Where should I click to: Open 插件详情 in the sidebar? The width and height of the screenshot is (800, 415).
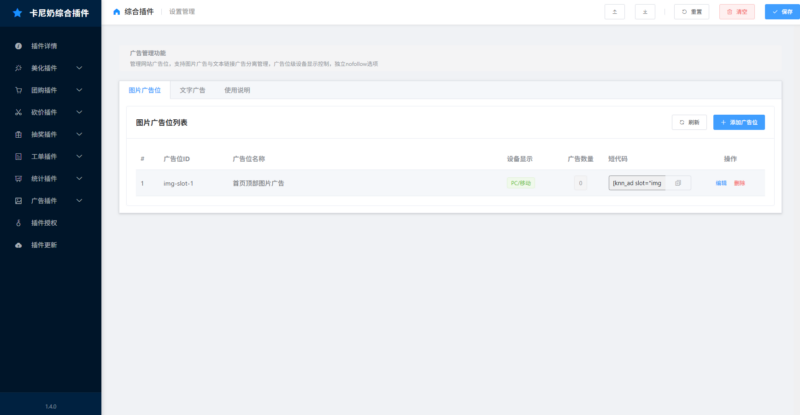[44, 46]
